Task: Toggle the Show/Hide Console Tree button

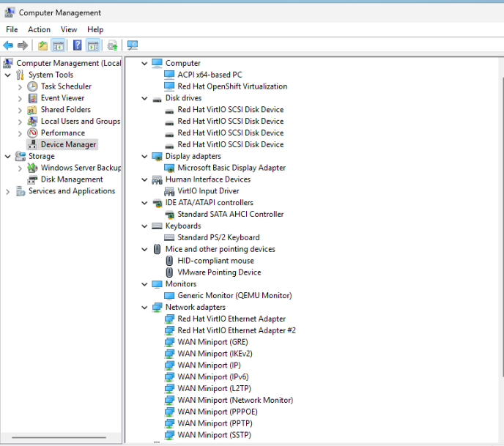Action: [58, 45]
